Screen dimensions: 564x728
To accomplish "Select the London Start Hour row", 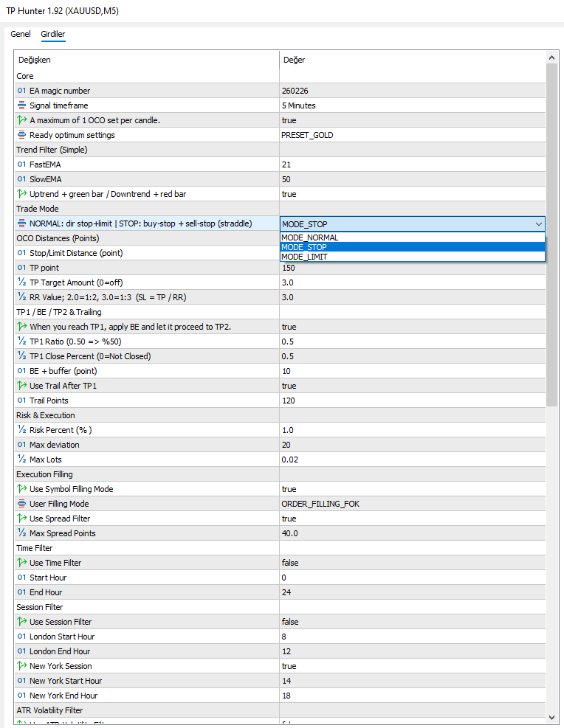I will [280, 637].
